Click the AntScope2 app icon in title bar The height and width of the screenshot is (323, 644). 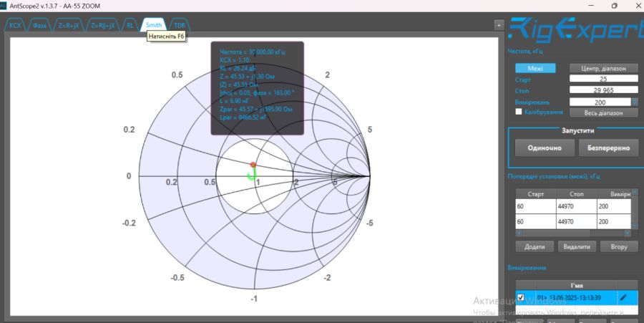pyautogui.click(x=6, y=6)
